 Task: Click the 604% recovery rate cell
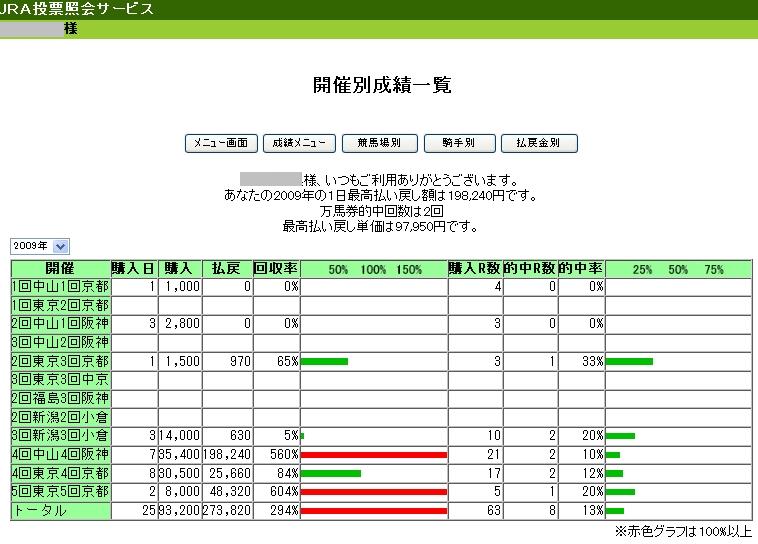[x=276, y=492]
